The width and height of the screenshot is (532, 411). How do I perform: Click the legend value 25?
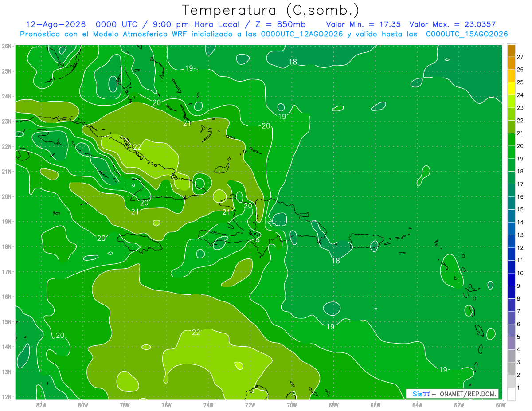(520, 82)
